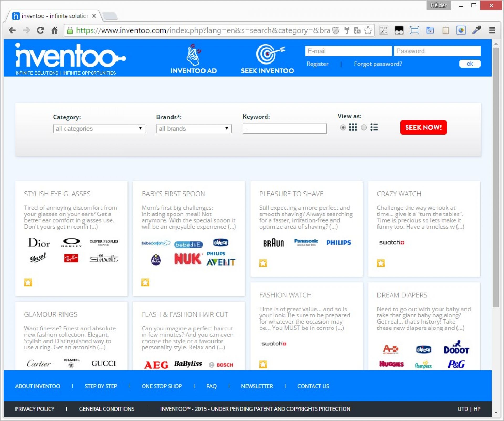Click the eyedropper extension icon
Screen dimensions: 504x421
click(x=476, y=30)
